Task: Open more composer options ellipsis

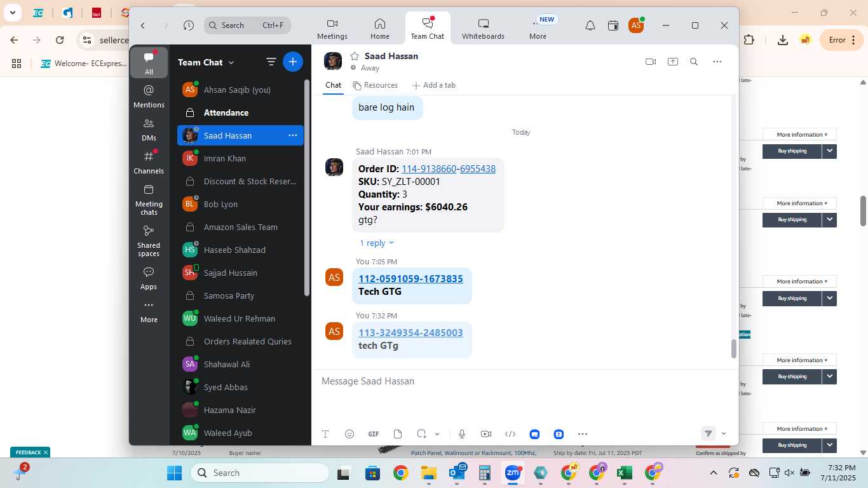Action: coord(583,434)
